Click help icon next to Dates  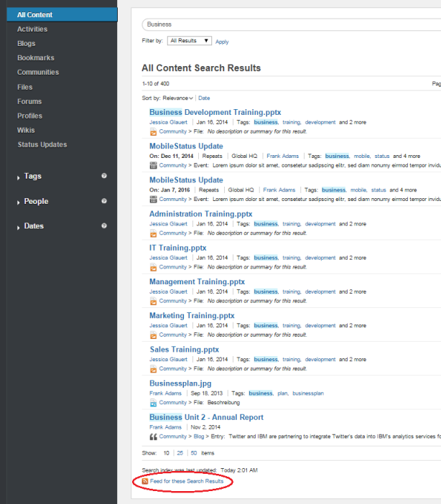pyautogui.click(x=104, y=226)
